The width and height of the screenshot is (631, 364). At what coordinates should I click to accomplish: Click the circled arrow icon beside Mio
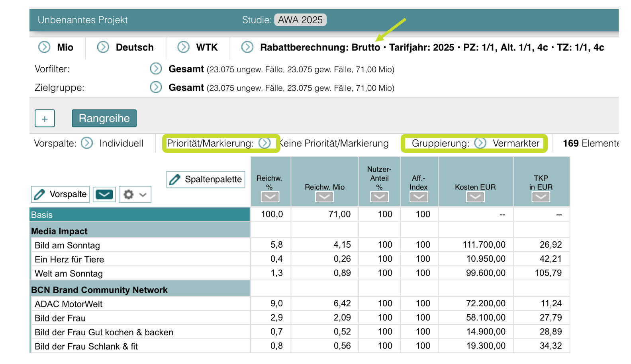click(44, 47)
